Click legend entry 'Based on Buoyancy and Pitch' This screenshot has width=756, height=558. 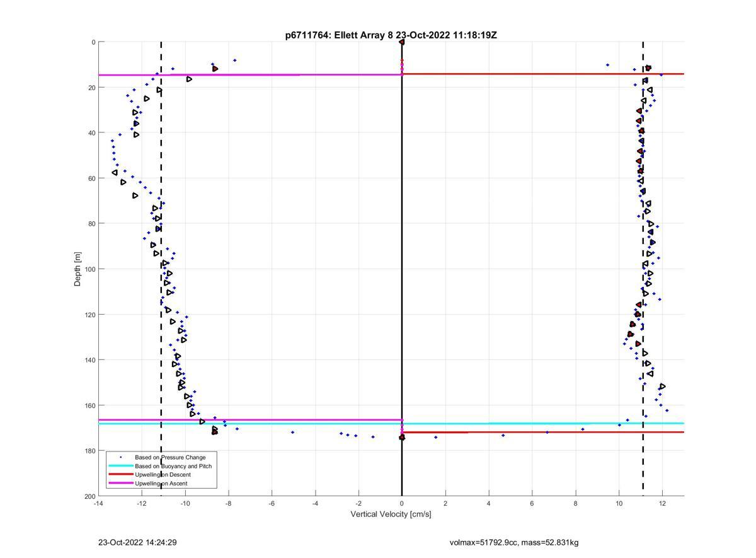[x=173, y=466]
